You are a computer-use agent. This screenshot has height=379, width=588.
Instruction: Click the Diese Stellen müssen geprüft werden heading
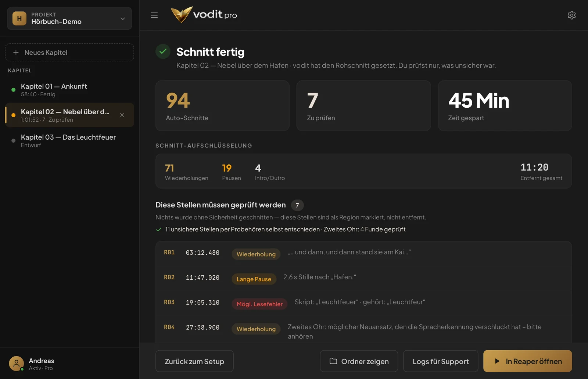pyautogui.click(x=220, y=205)
